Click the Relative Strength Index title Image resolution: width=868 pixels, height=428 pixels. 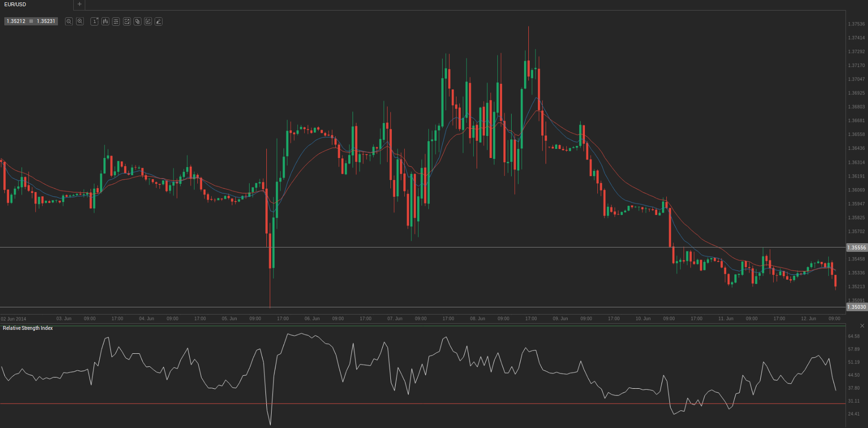tap(28, 328)
